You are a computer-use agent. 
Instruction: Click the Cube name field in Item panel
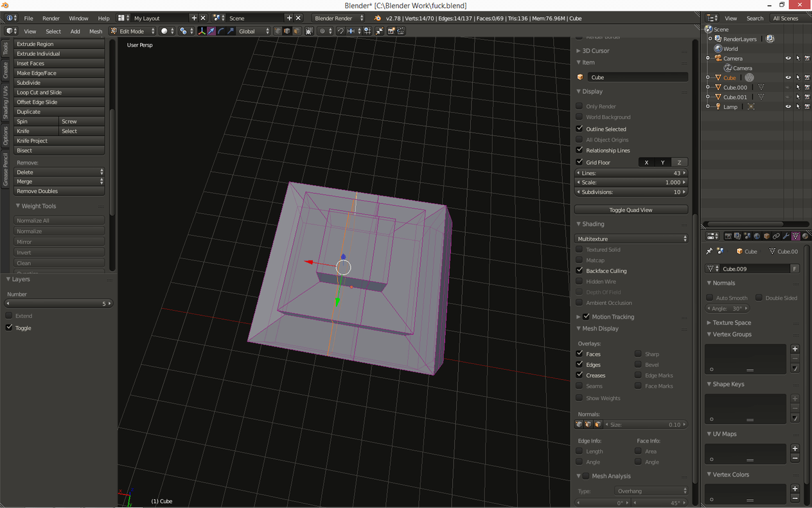point(637,77)
